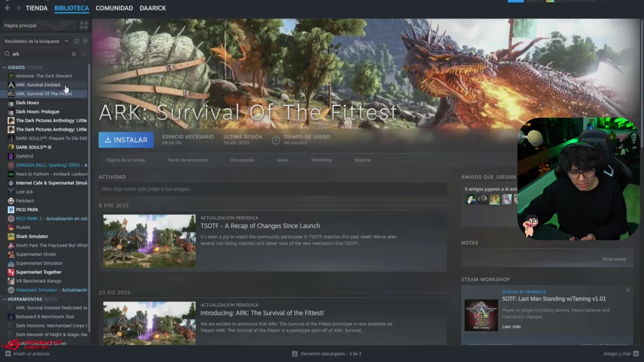
Task: Open the Resultados de la búsqueda dropdown
Action: (x=36, y=41)
